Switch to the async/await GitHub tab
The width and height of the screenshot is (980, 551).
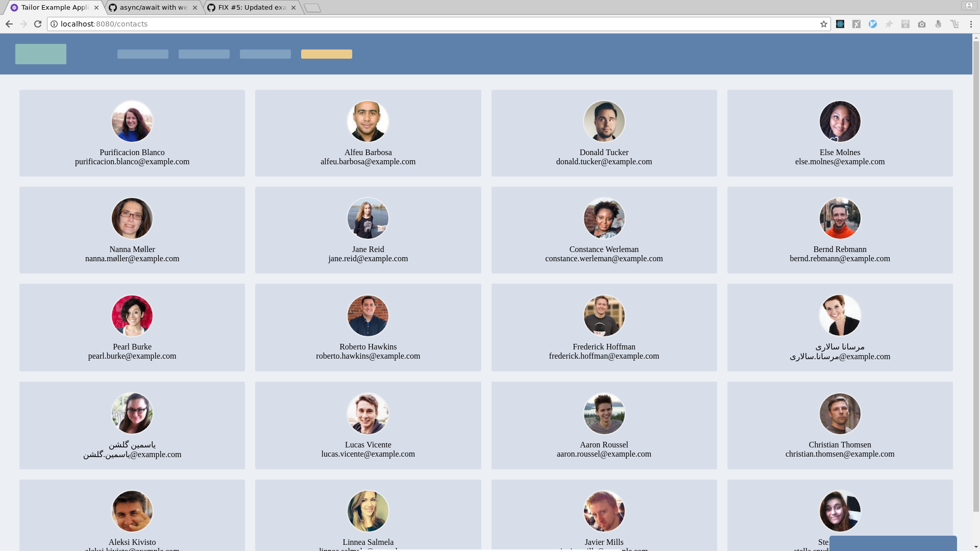tap(153, 8)
